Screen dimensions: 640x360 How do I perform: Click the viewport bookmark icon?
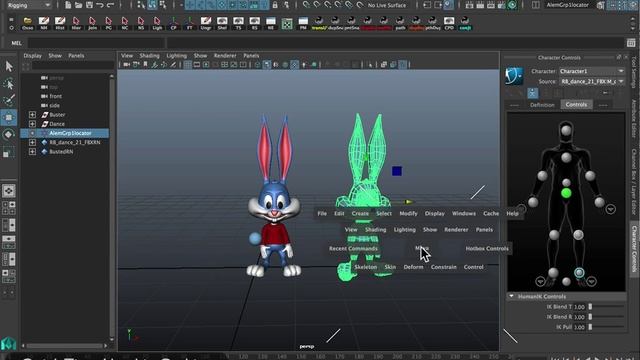pyautogui.click(x=145, y=64)
